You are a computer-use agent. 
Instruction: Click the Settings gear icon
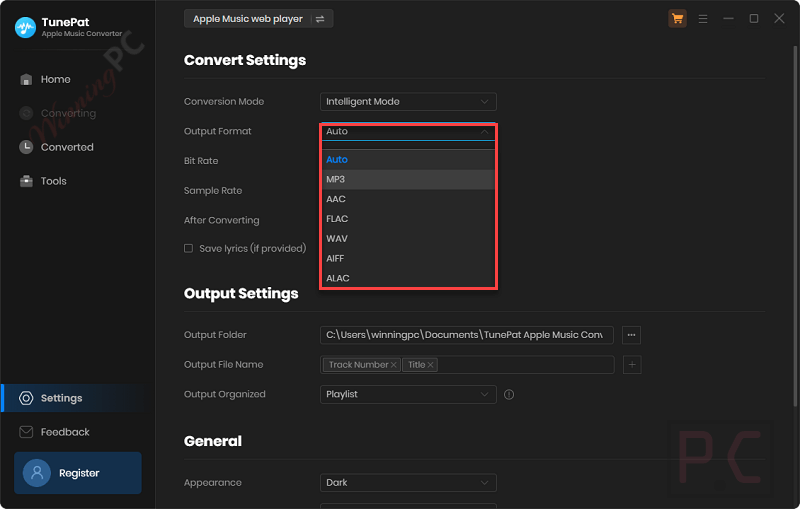(x=26, y=398)
